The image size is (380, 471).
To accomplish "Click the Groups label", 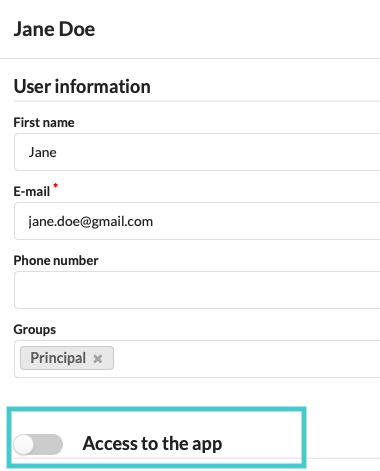I will click(35, 330).
